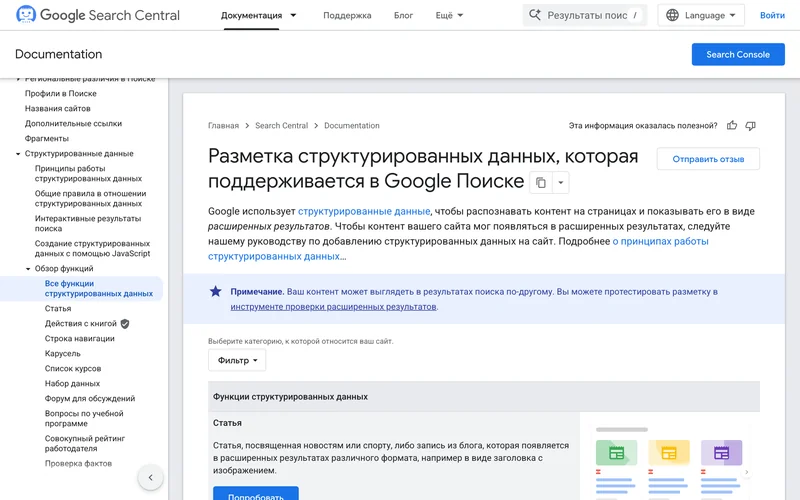Open Строка навигации sidebar item
The height and width of the screenshot is (500, 800).
pyautogui.click(x=80, y=338)
